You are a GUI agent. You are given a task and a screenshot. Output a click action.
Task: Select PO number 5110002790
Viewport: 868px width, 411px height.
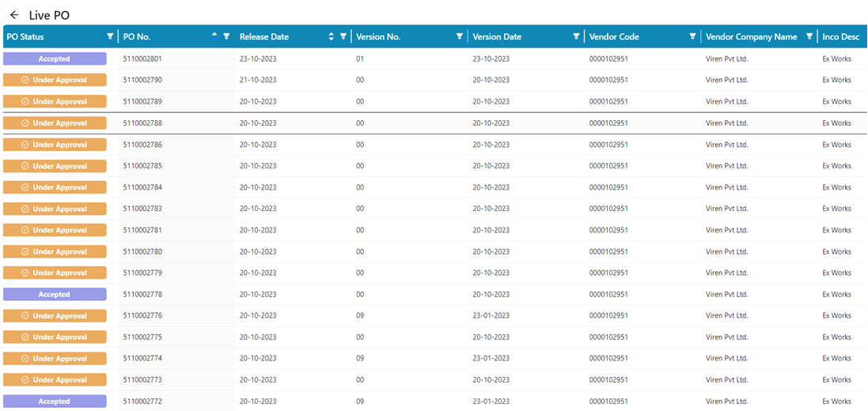(143, 80)
